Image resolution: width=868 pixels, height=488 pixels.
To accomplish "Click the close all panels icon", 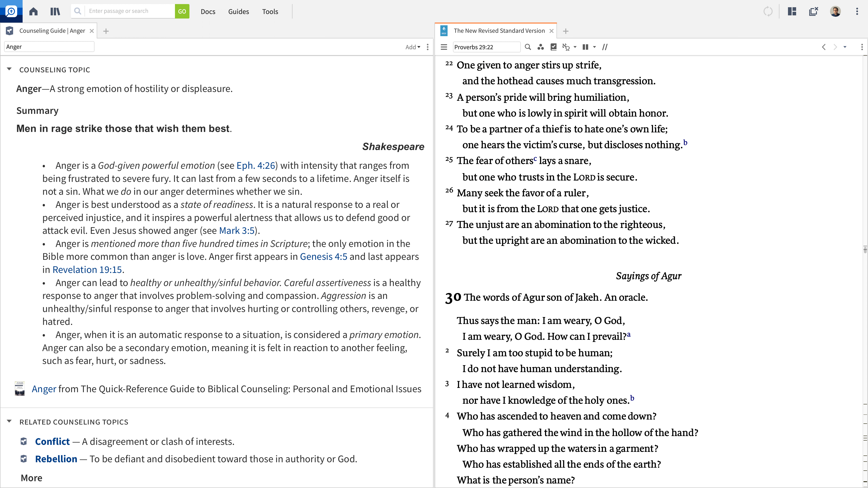I will (x=814, y=12).
